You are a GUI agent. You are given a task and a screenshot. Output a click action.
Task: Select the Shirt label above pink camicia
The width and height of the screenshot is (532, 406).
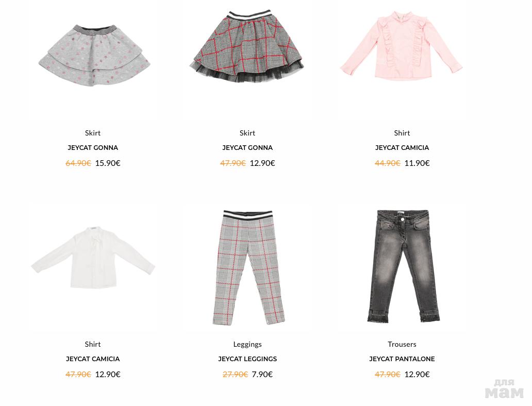coord(402,133)
